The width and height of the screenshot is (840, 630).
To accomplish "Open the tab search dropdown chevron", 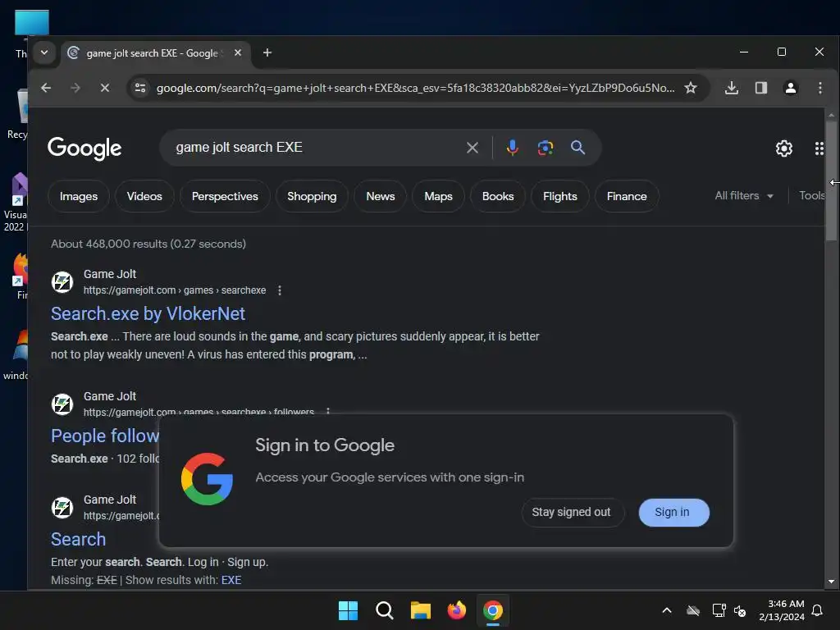I will [x=44, y=52].
